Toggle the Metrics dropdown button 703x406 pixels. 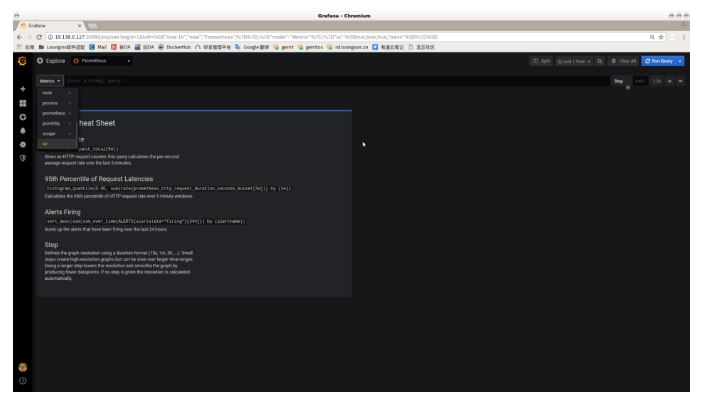pos(50,81)
